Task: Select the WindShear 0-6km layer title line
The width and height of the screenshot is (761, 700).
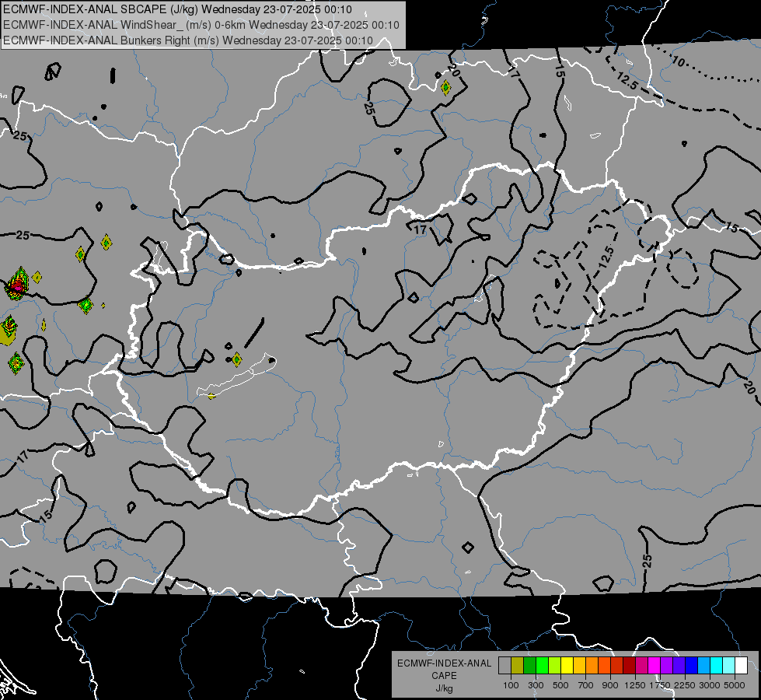Action: pyautogui.click(x=201, y=25)
